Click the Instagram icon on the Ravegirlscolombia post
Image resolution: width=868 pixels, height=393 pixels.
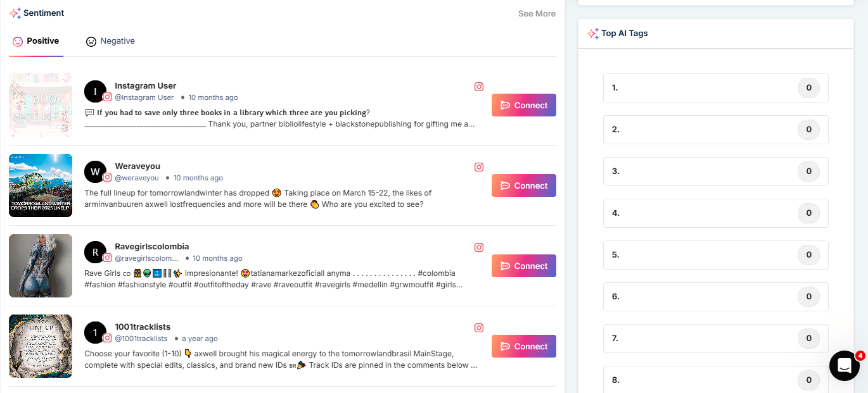coord(479,247)
